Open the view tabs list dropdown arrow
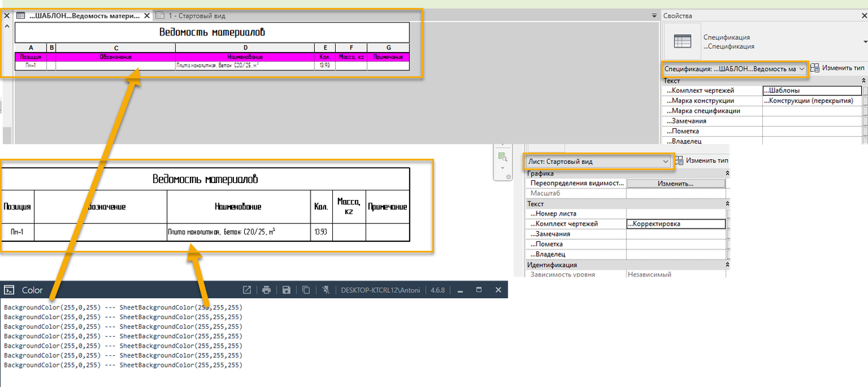Viewport: 868px width, 387px height. click(654, 16)
